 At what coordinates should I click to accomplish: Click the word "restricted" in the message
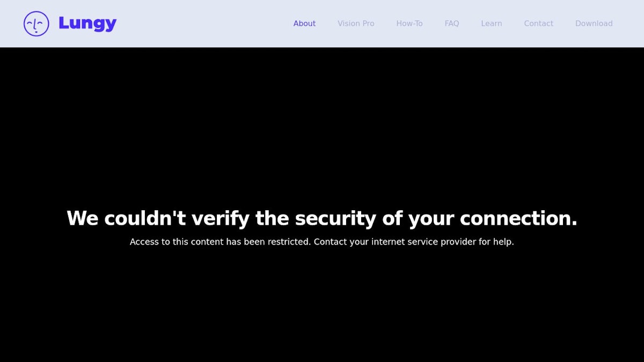(289, 242)
